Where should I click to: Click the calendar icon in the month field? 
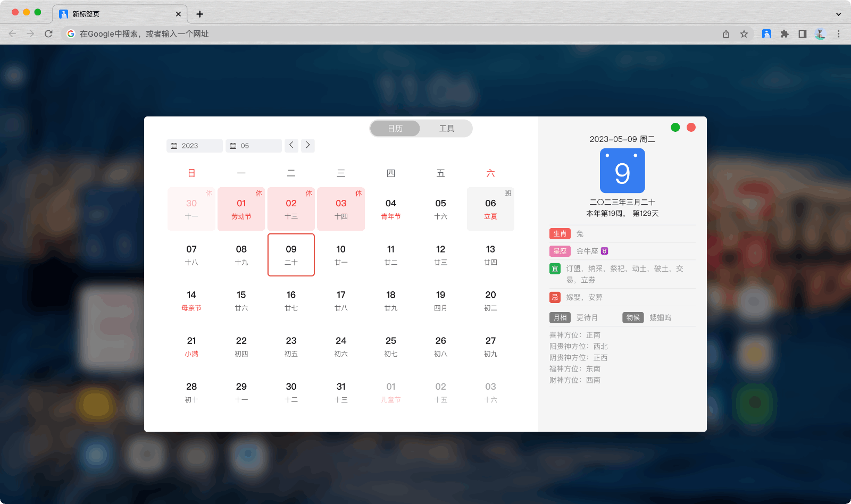coord(233,146)
